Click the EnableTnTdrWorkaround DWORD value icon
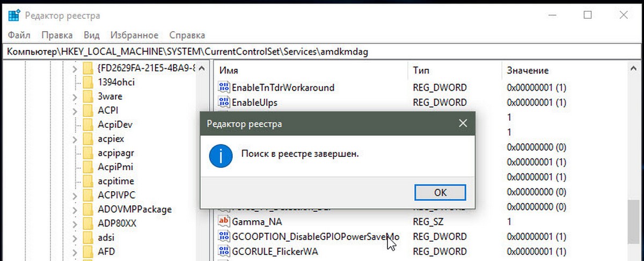Viewport: 644px width, 261px height. [223, 87]
